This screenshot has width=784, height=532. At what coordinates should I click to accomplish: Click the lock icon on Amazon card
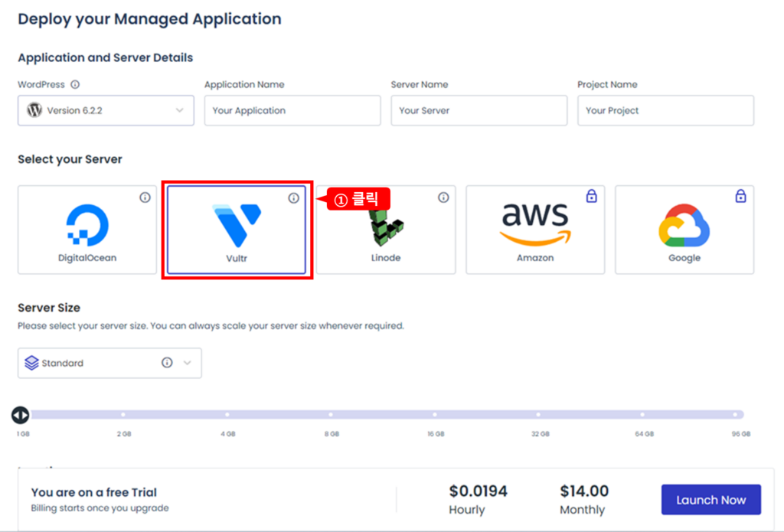[591, 197]
